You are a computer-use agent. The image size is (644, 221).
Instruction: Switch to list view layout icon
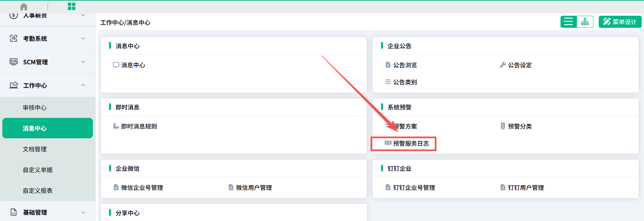[x=569, y=22]
